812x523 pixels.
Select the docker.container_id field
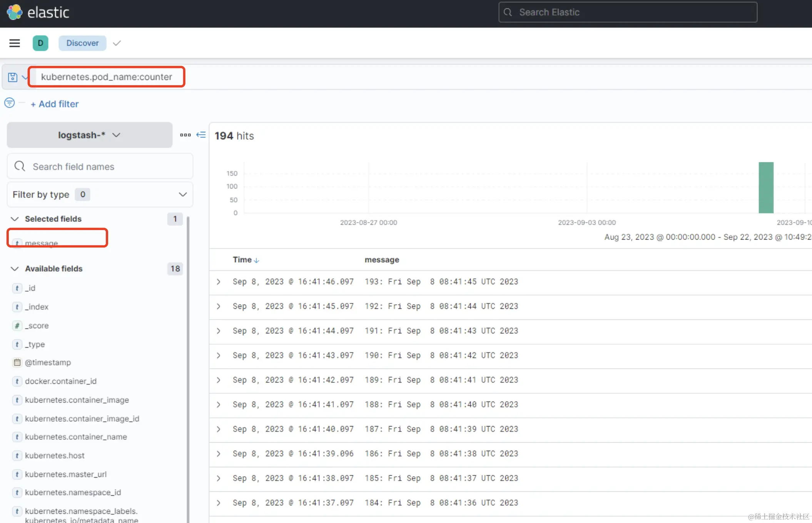click(61, 381)
